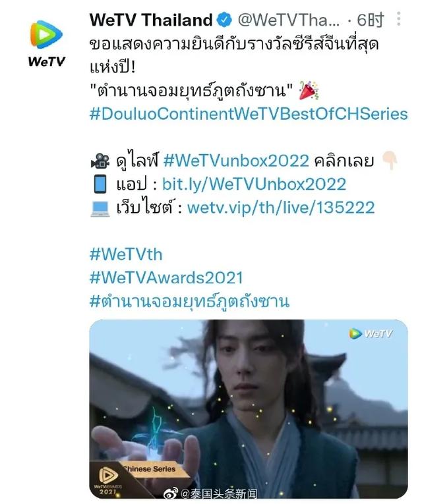The image size is (422, 504).
Task: Open the attached video thumbnail
Action: tap(249, 409)
